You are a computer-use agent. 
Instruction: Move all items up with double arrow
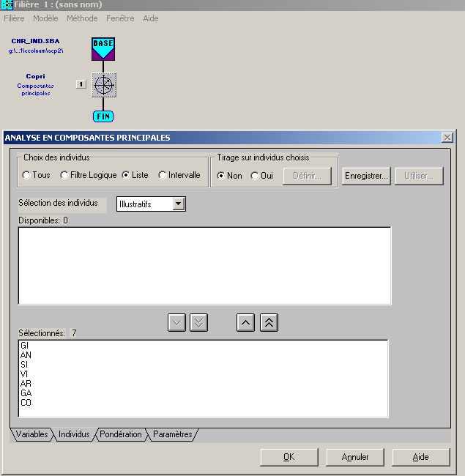(x=269, y=322)
